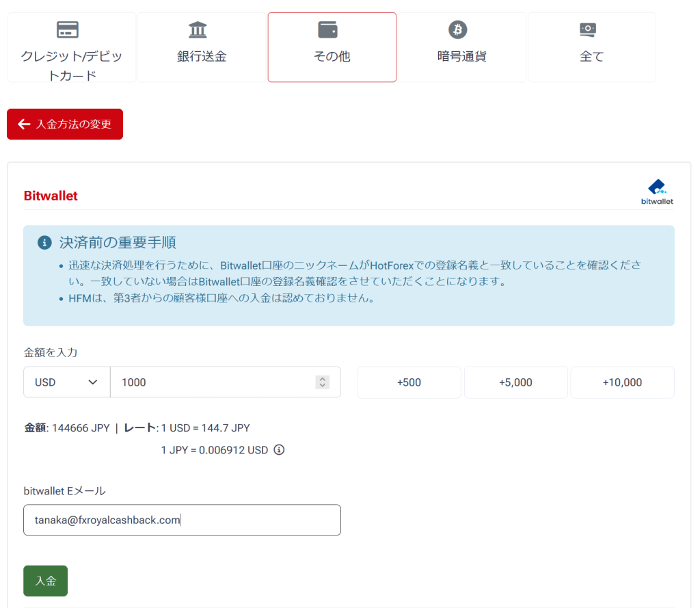Switch to the 銀行送金 bank transfer tab
The width and height of the screenshot is (700, 608).
click(202, 47)
